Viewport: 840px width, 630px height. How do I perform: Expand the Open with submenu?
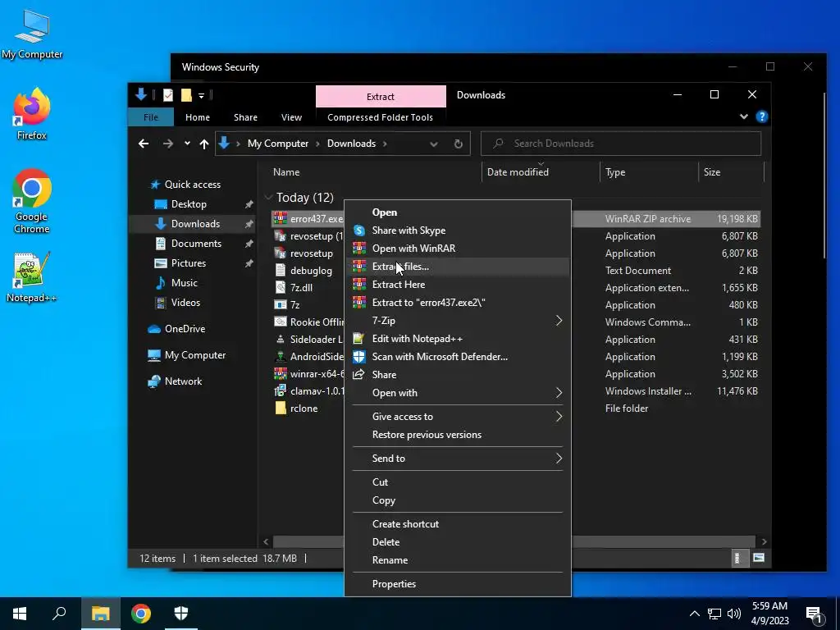[x=458, y=393]
